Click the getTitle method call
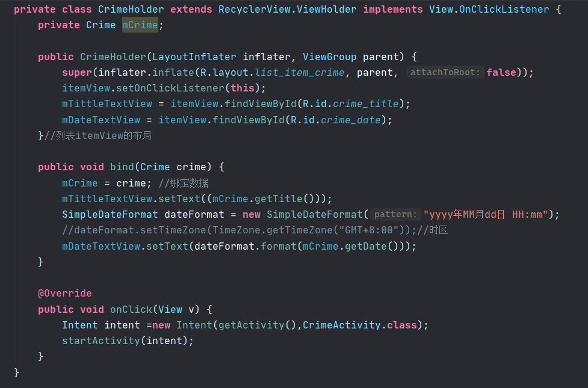Viewport: 588px width, 388px height. coord(279,199)
